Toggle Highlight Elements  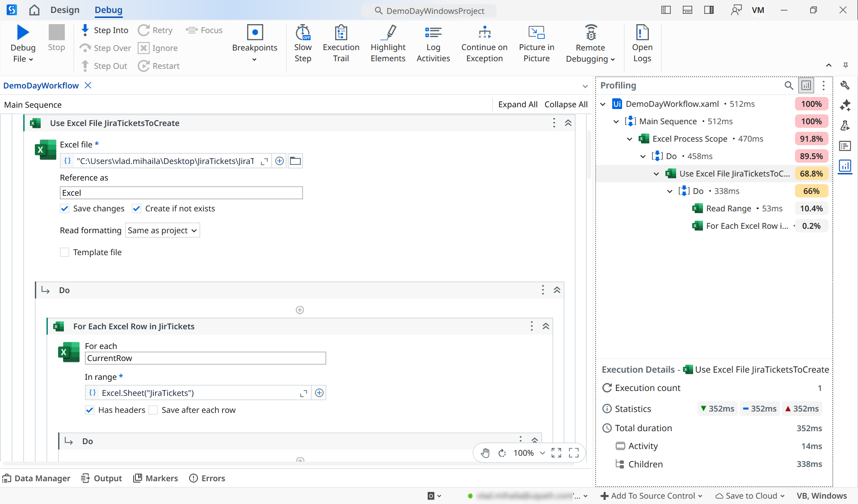[388, 43]
